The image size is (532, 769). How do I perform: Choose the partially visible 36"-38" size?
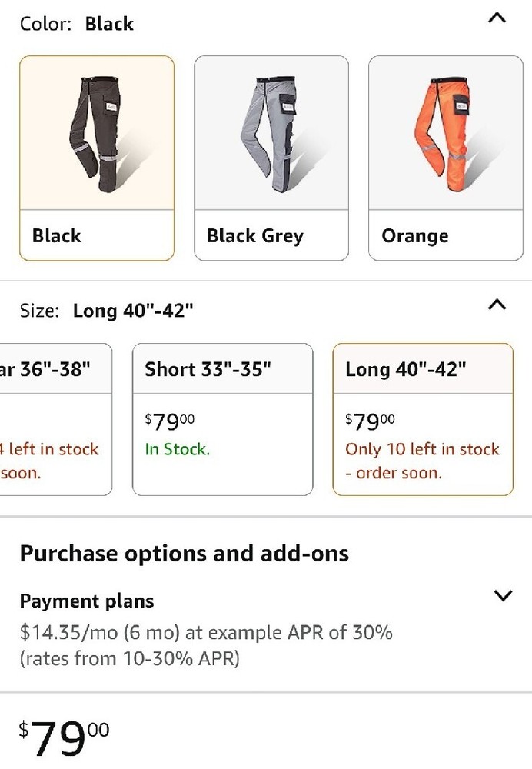pos(54,419)
